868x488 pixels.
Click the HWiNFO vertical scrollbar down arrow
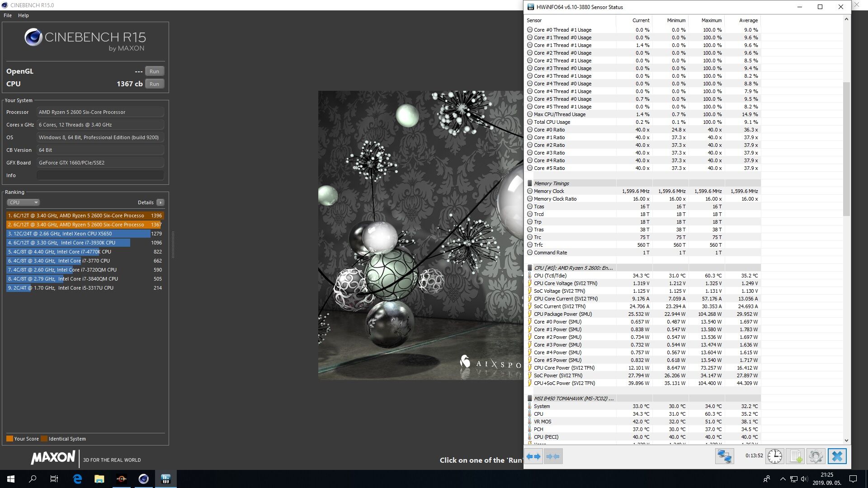pyautogui.click(x=846, y=440)
